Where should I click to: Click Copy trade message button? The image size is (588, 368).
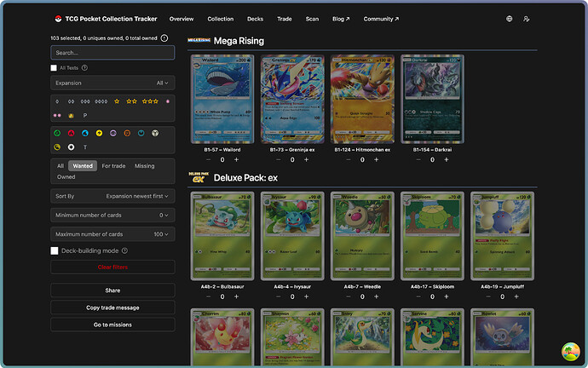[112, 308]
